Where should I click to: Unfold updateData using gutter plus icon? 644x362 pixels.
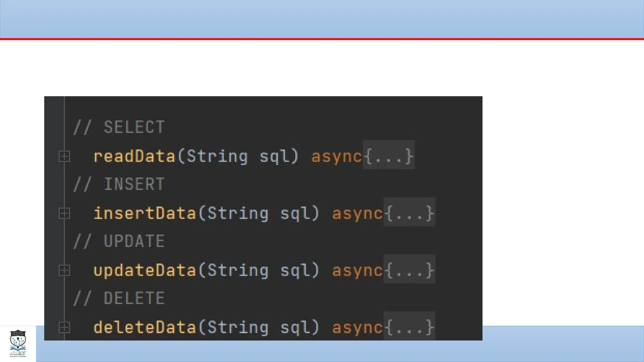[64, 270]
